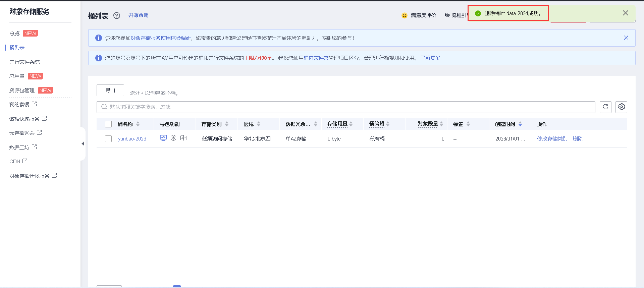Open the 桶内文件夹 link
Viewport: 644px width, 288px height.
[x=316, y=58]
